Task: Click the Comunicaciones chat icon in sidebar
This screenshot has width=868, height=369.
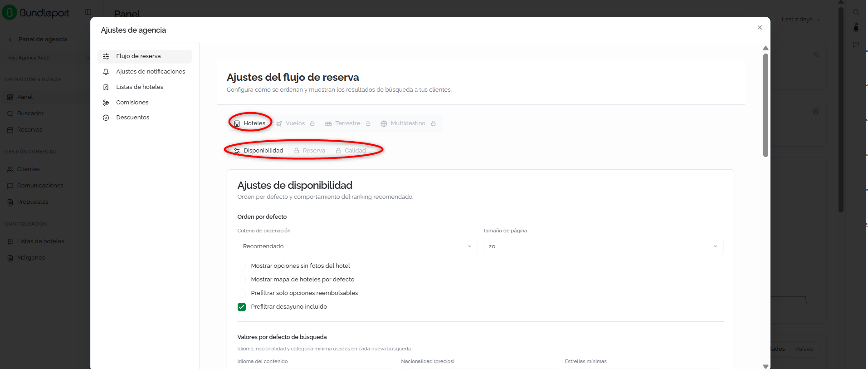Action: tap(10, 186)
